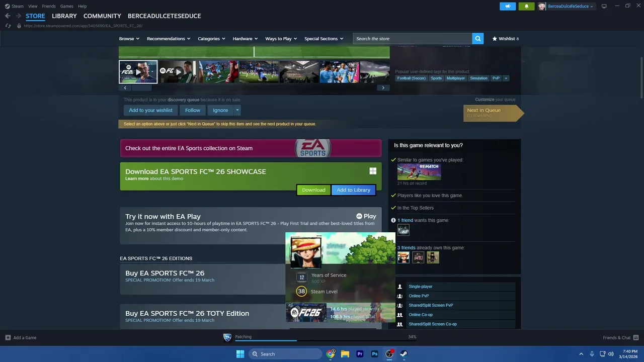
Task: Open the EA Sports collection banner
Action: [x=251, y=148]
